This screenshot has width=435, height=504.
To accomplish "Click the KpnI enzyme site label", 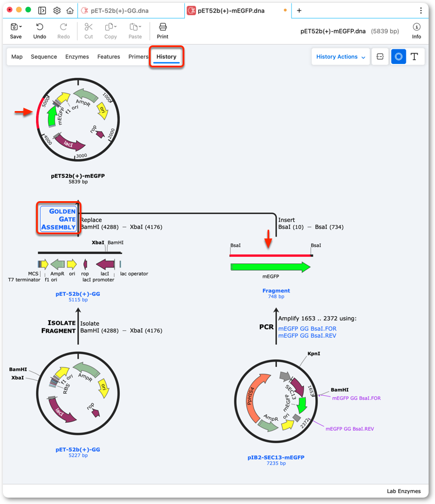I will click(314, 353).
